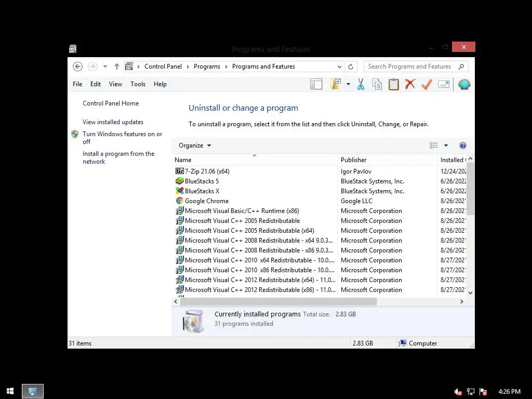Open the File menu
532x399 pixels.
[77, 84]
